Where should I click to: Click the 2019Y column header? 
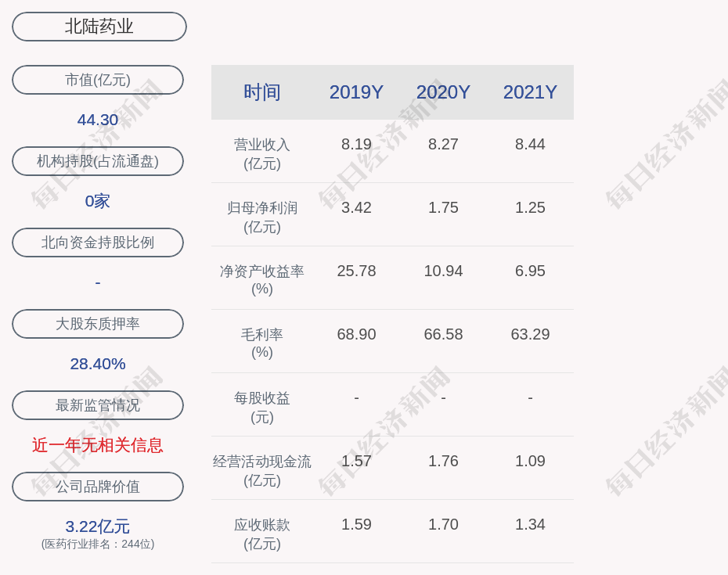pyautogui.click(x=357, y=92)
